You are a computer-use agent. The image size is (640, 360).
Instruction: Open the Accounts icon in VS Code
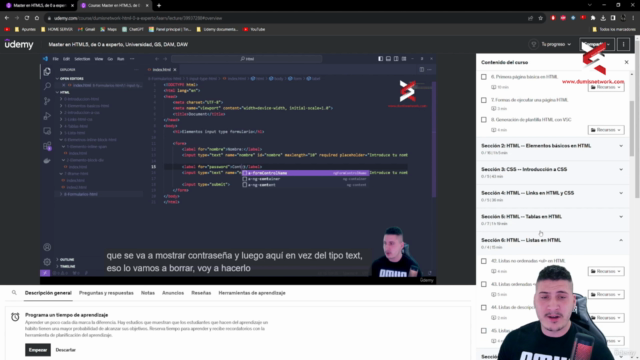click(x=47, y=247)
